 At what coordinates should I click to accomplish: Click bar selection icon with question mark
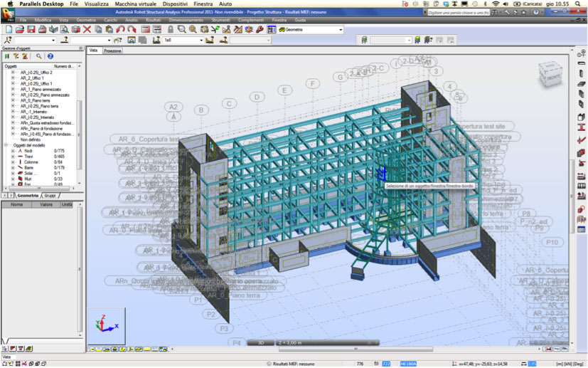[x=65, y=40]
